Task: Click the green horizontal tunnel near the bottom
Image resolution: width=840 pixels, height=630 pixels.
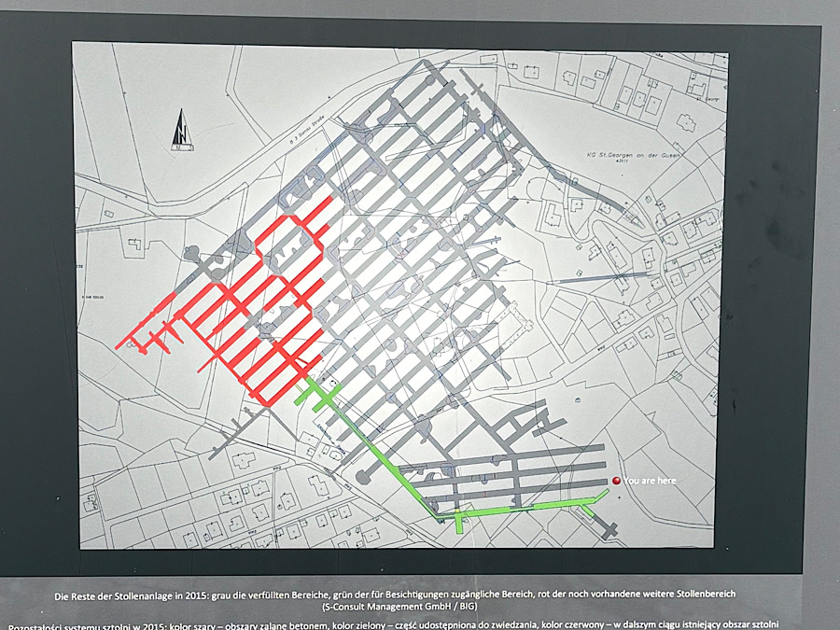Action: pos(523,510)
